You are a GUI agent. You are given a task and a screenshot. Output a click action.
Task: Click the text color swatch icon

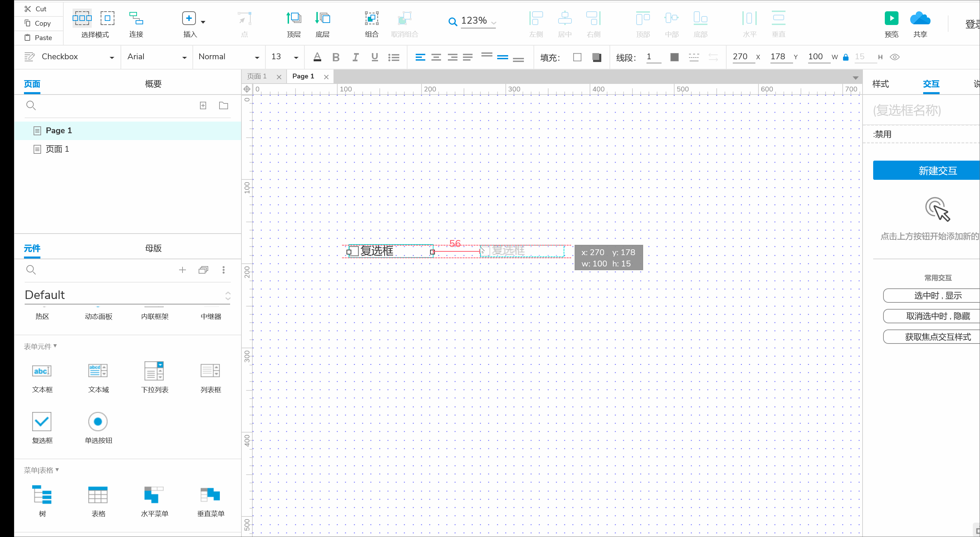click(317, 57)
